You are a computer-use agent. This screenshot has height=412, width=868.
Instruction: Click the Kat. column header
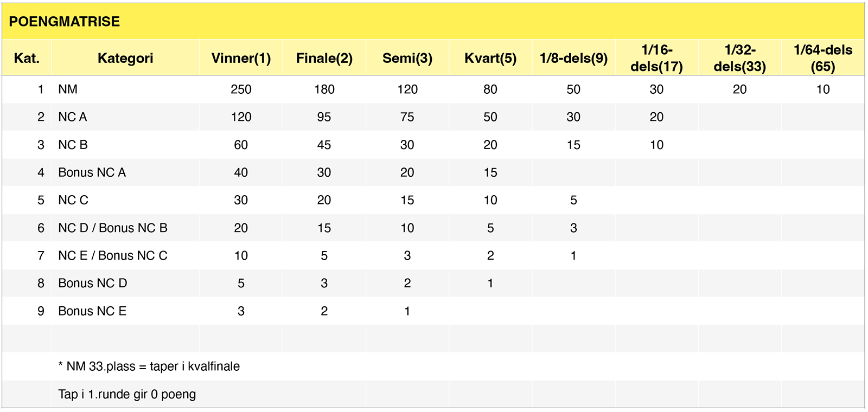click(27, 57)
